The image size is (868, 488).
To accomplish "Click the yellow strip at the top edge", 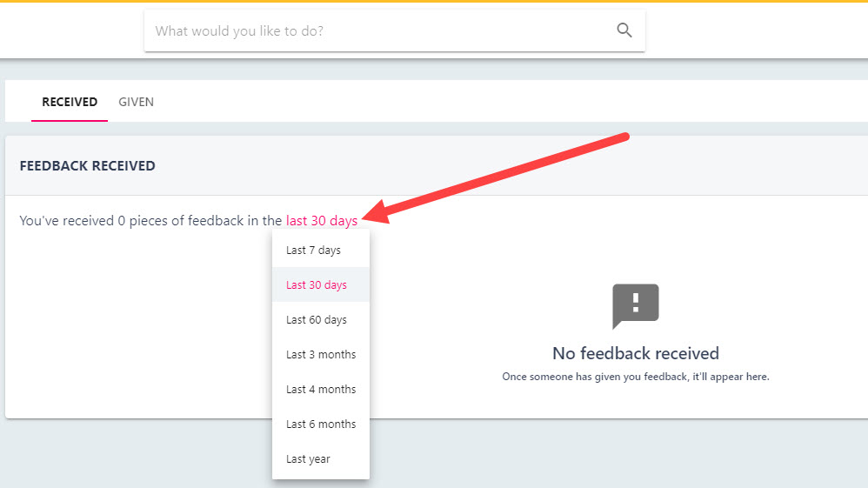I will click(434, 1).
